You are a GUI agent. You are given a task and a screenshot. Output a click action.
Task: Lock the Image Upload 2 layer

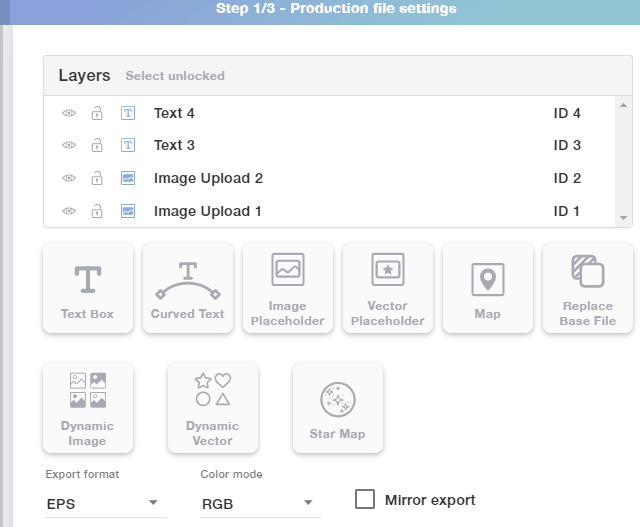97,178
